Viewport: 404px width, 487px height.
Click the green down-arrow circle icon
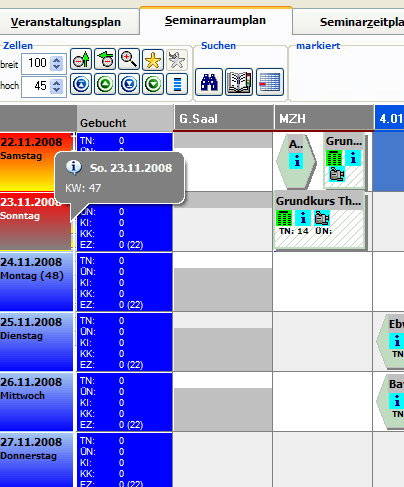pos(153,84)
